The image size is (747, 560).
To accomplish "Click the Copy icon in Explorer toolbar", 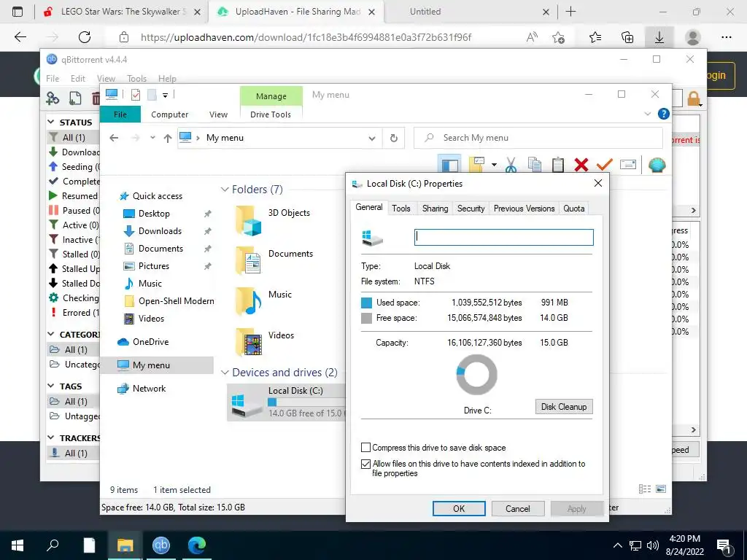I will (535, 166).
